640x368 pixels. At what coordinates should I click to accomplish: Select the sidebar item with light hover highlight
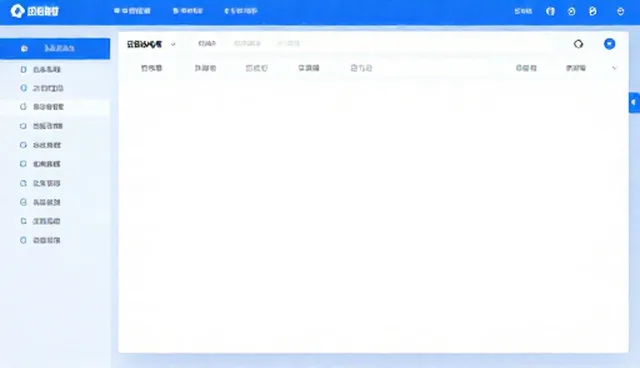pos(55,107)
